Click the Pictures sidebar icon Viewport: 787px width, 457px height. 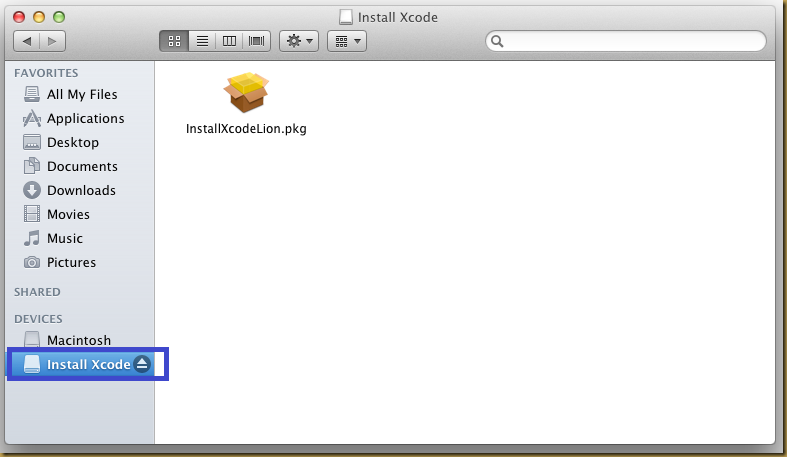pyautogui.click(x=32, y=262)
